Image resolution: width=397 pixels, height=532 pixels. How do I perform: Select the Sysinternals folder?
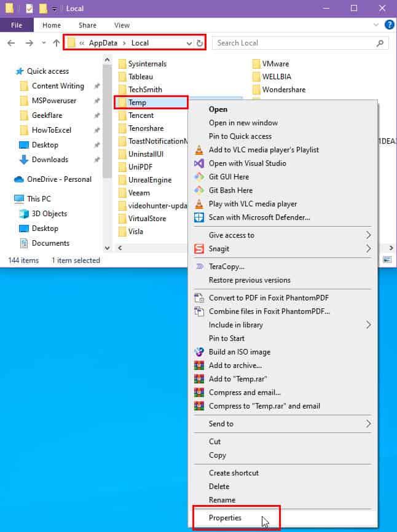click(x=147, y=64)
